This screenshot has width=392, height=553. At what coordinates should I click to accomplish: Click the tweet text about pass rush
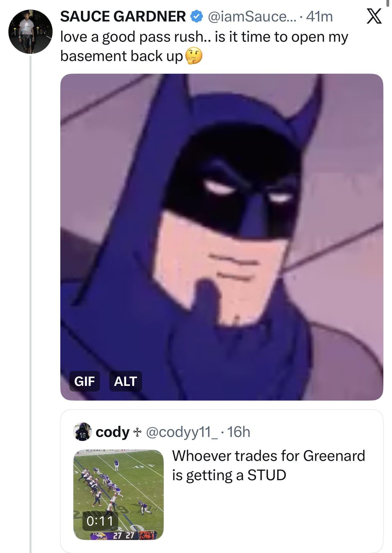(204, 46)
